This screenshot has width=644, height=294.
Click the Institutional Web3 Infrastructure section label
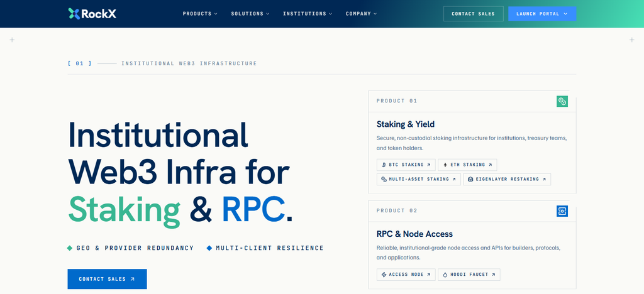click(x=189, y=63)
